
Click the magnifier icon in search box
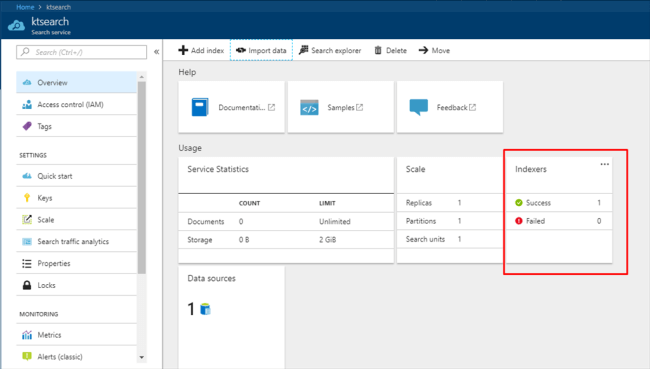click(25, 52)
